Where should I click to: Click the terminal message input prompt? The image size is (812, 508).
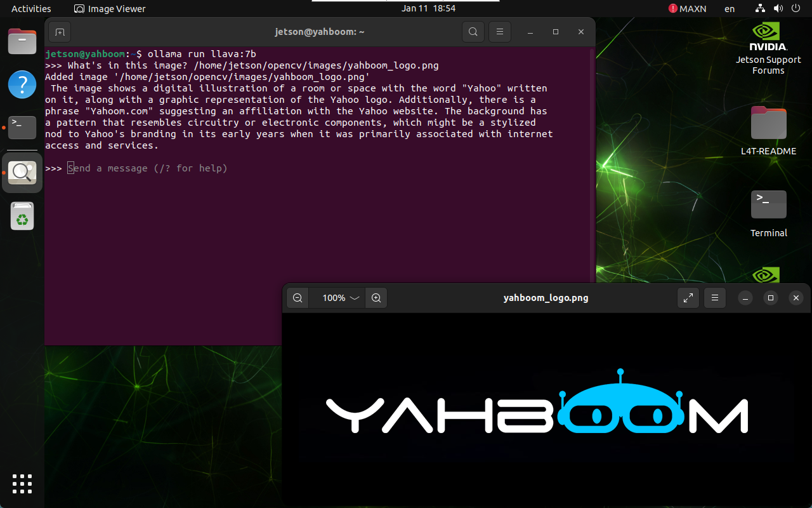coord(147,168)
